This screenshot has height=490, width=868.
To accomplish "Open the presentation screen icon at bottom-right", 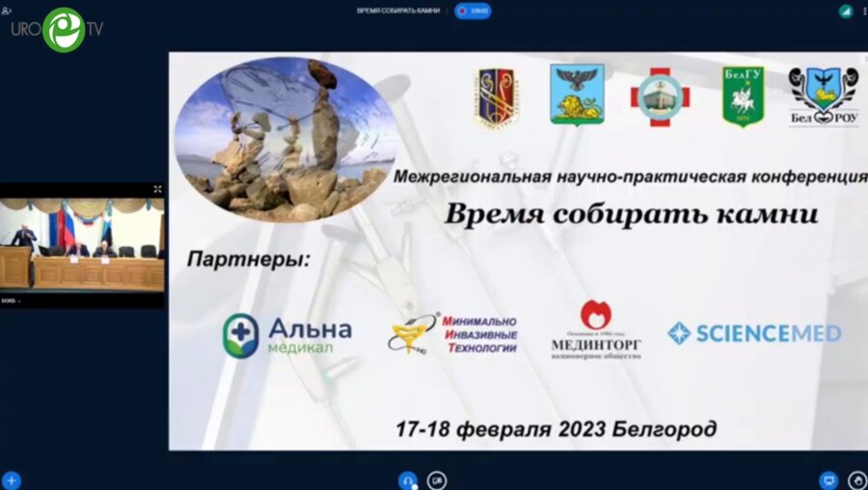I will click(x=827, y=479).
